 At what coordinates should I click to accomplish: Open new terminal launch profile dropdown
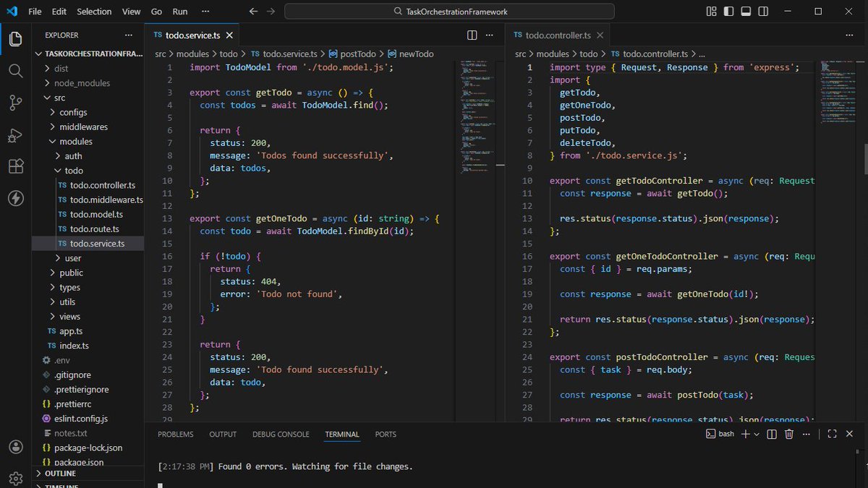pyautogui.click(x=757, y=434)
